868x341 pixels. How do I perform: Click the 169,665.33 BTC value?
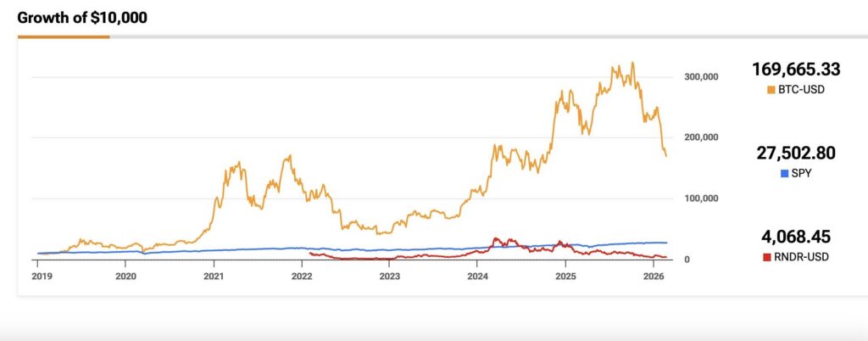coord(795,70)
